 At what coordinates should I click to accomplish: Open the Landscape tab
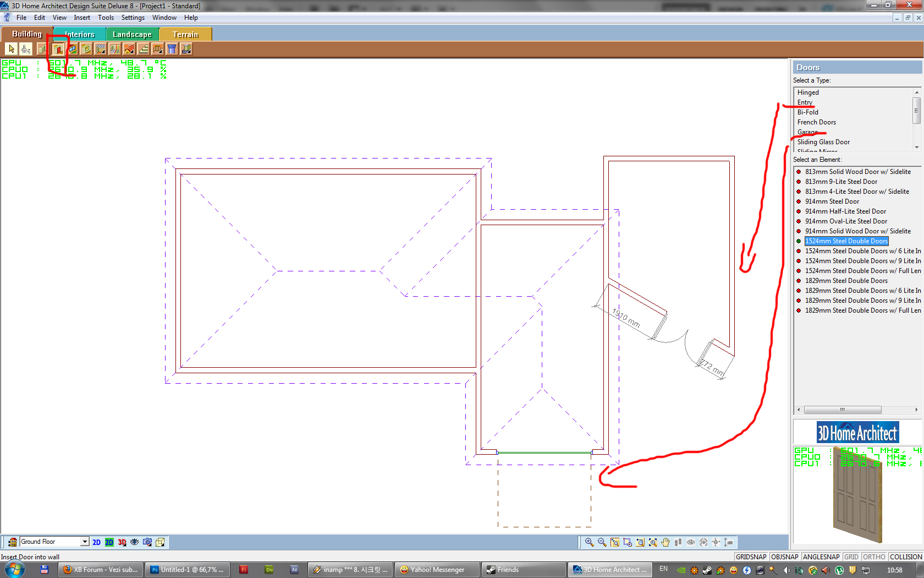[x=132, y=34]
